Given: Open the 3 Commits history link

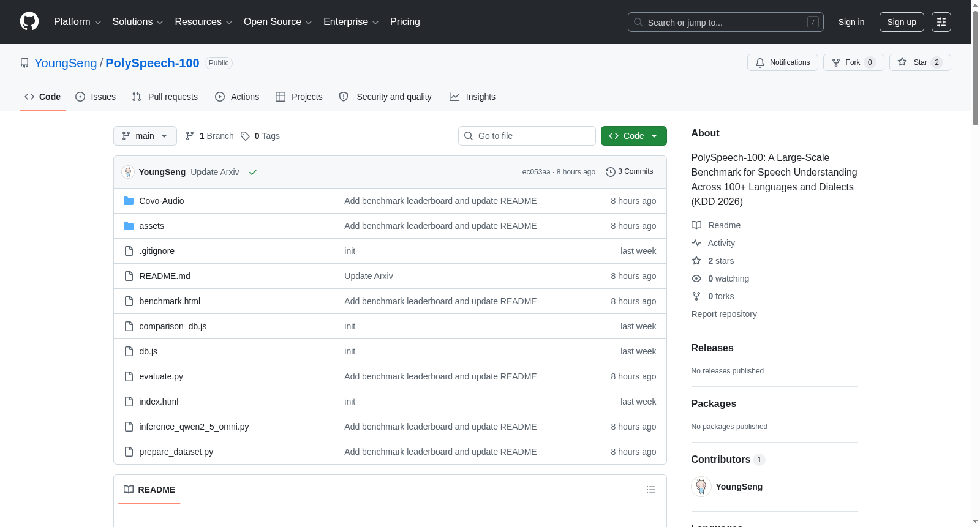Looking at the screenshot, I should pyautogui.click(x=630, y=172).
